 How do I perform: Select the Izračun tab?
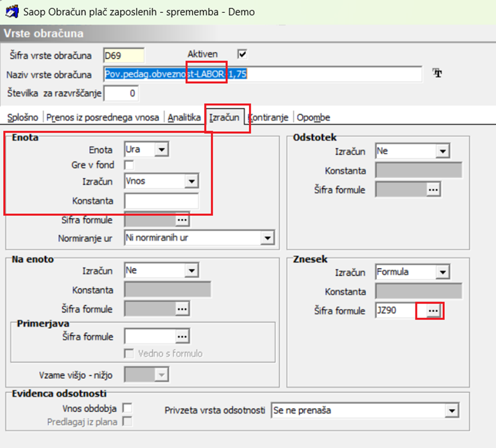tap(224, 117)
